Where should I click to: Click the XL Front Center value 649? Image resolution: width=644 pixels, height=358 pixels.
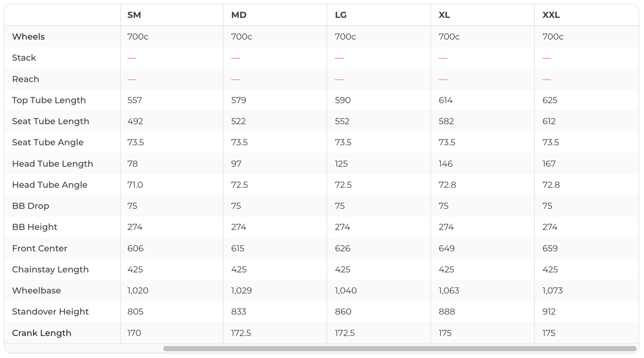tap(446, 248)
